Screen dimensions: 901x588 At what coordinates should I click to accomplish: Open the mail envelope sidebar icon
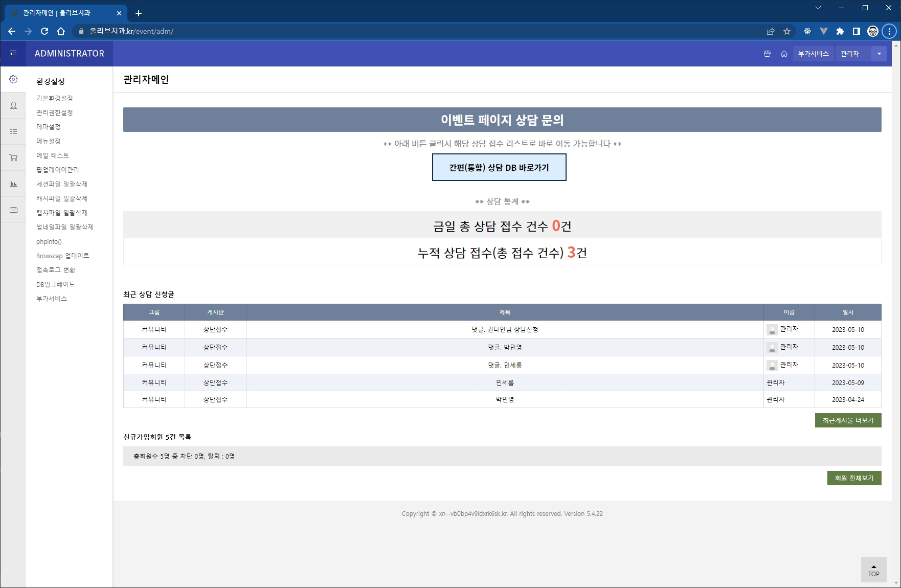(13, 210)
